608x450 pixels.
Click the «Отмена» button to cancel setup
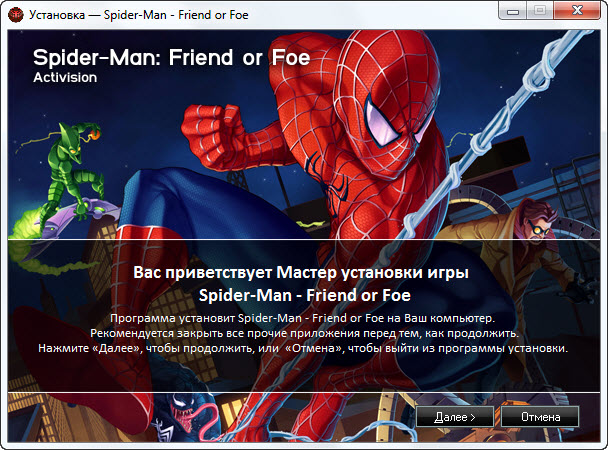539,414
